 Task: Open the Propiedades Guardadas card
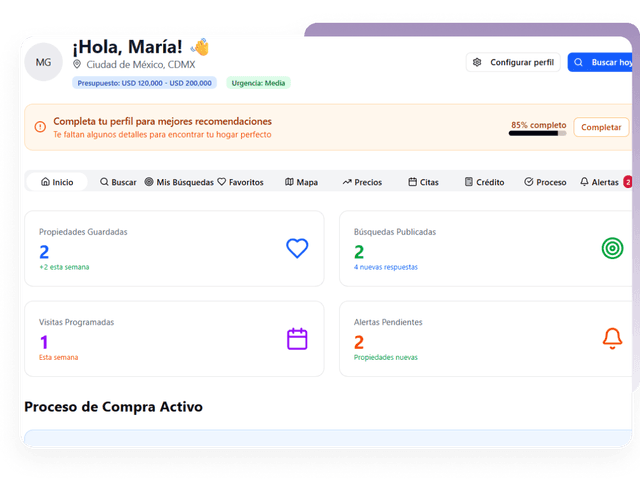tap(174, 248)
